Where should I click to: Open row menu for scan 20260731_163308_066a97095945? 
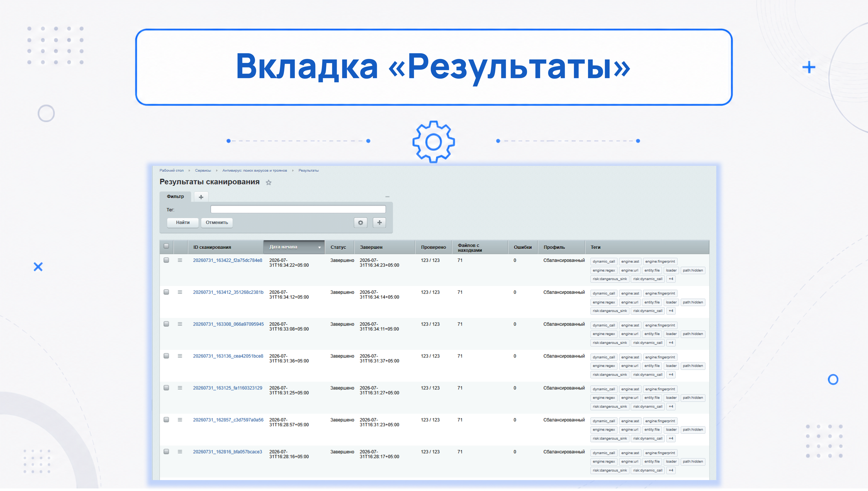[x=180, y=324]
